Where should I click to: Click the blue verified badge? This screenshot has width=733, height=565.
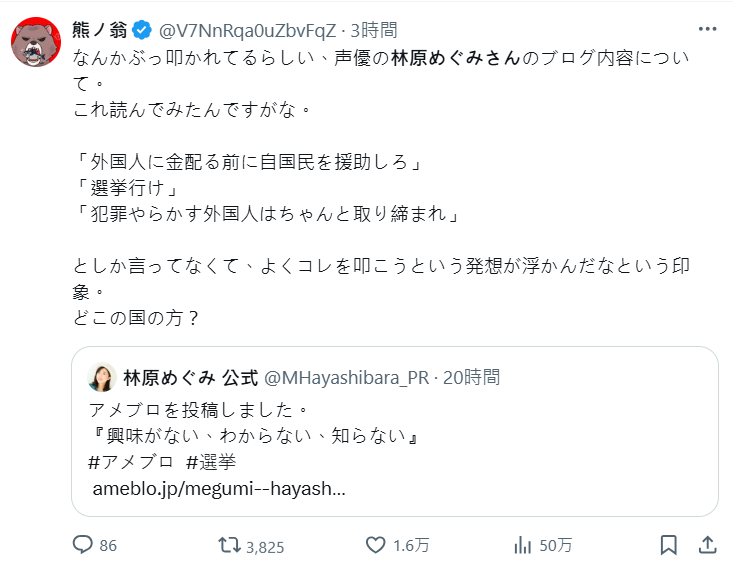pos(144,29)
